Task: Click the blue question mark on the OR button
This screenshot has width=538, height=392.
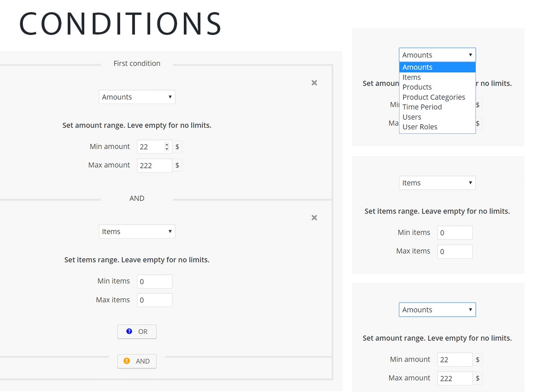Action: [x=129, y=331]
